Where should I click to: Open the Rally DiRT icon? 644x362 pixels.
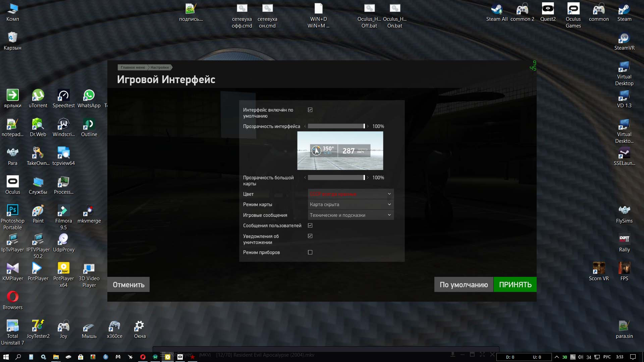pyautogui.click(x=624, y=243)
